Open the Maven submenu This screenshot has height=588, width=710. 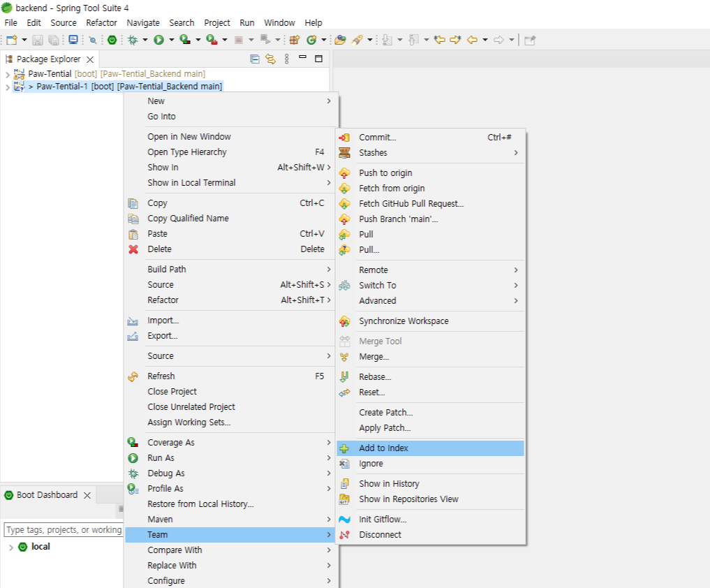click(230, 520)
